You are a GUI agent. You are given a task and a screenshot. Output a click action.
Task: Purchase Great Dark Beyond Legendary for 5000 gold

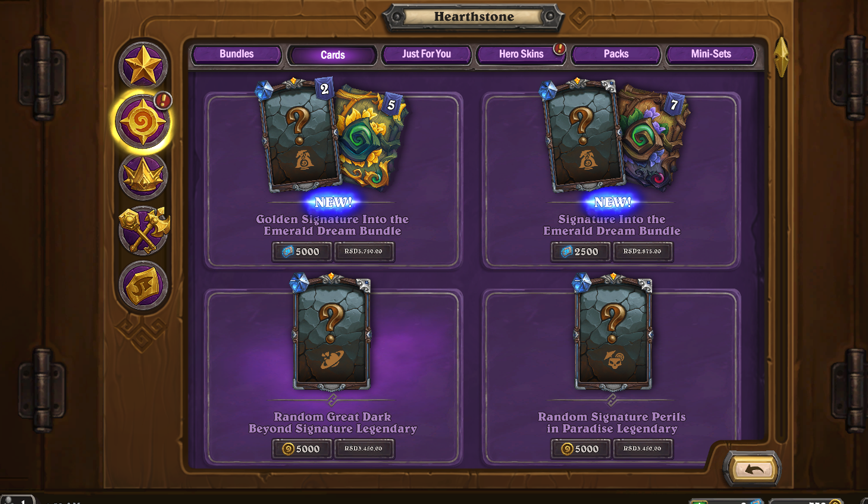(x=302, y=449)
